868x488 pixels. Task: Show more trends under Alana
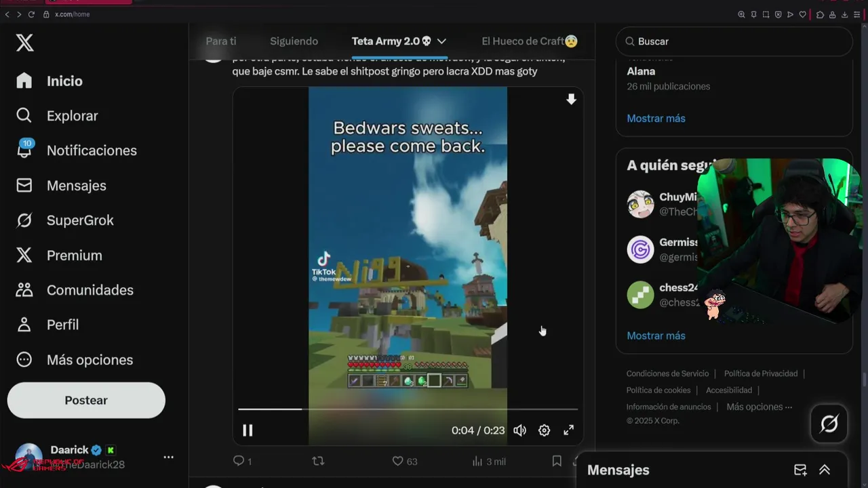[656, 119]
